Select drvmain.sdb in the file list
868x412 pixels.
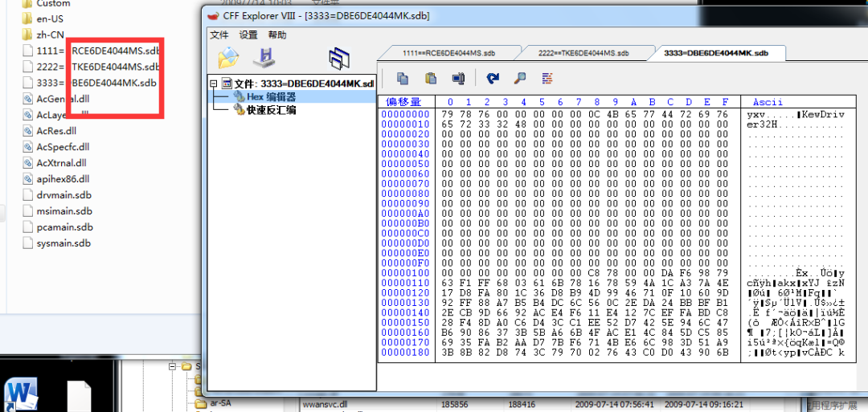(63, 195)
